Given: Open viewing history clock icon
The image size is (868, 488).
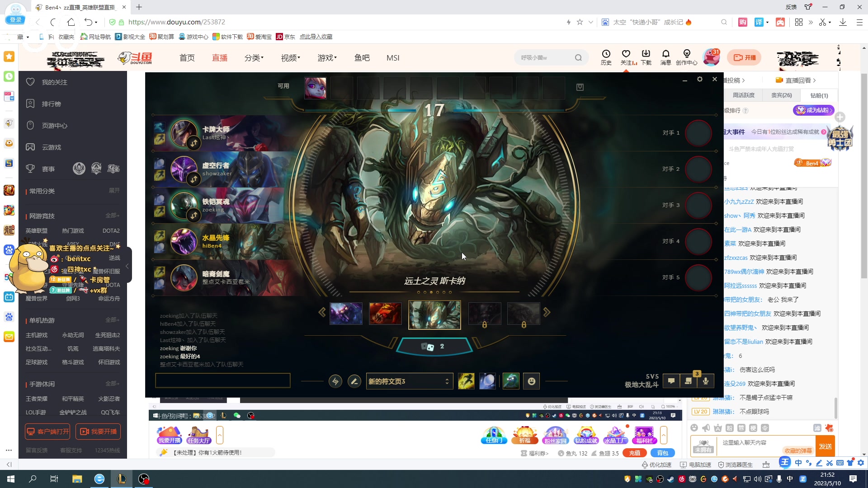Looking at the screenshot, I should point(606,57).
